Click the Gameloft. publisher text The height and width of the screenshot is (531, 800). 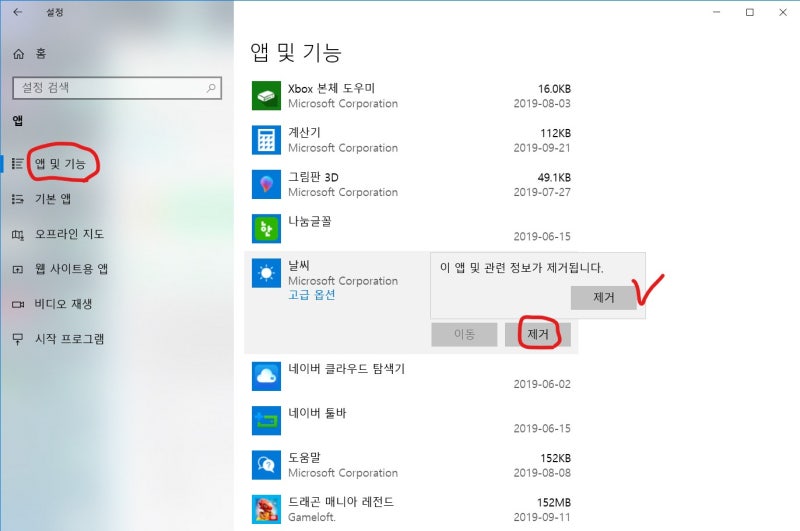312,517
